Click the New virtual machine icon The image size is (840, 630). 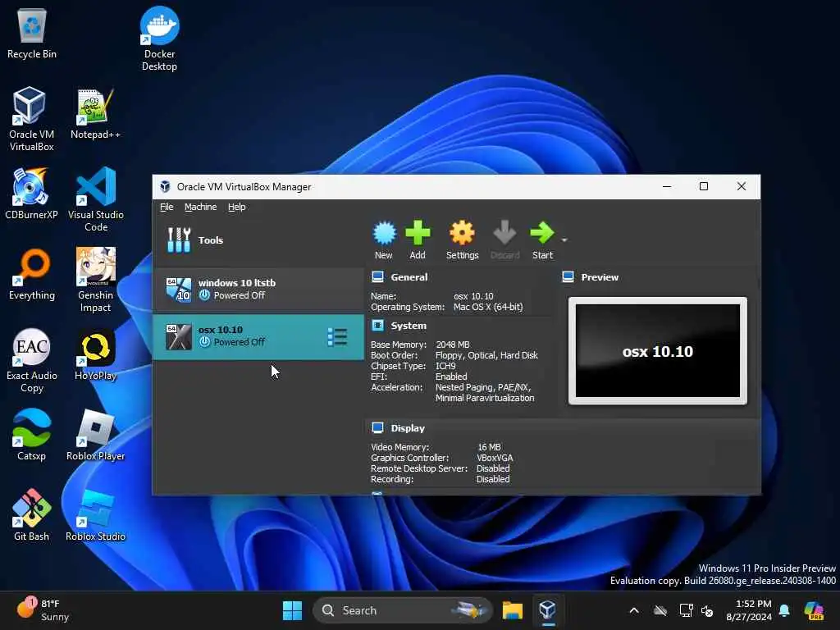coord(384,240)
